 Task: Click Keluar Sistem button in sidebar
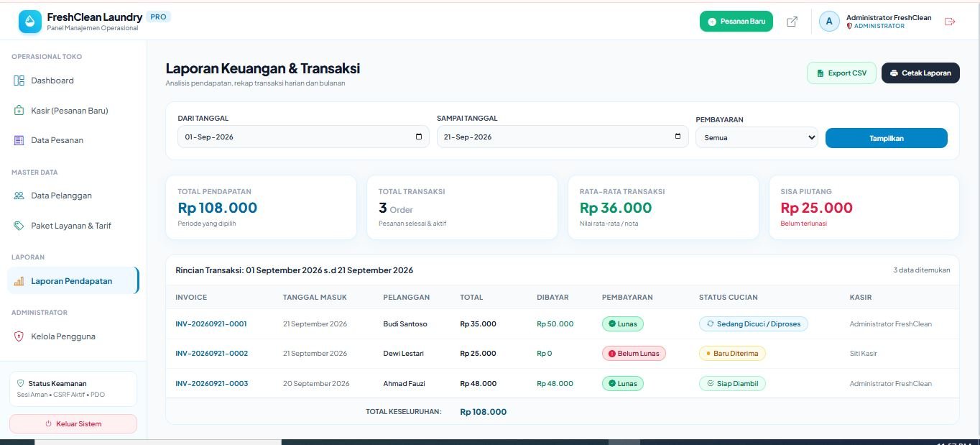pos(73,423)
